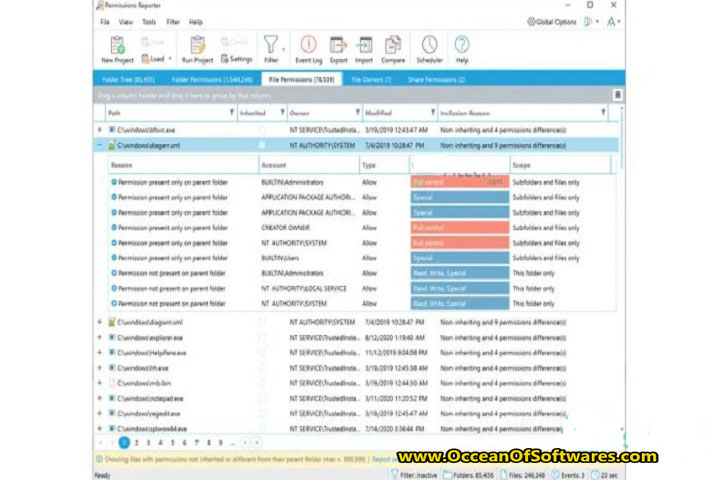
Task: Click the Inherited column filter icon
Action: click(x=282, y=113)
